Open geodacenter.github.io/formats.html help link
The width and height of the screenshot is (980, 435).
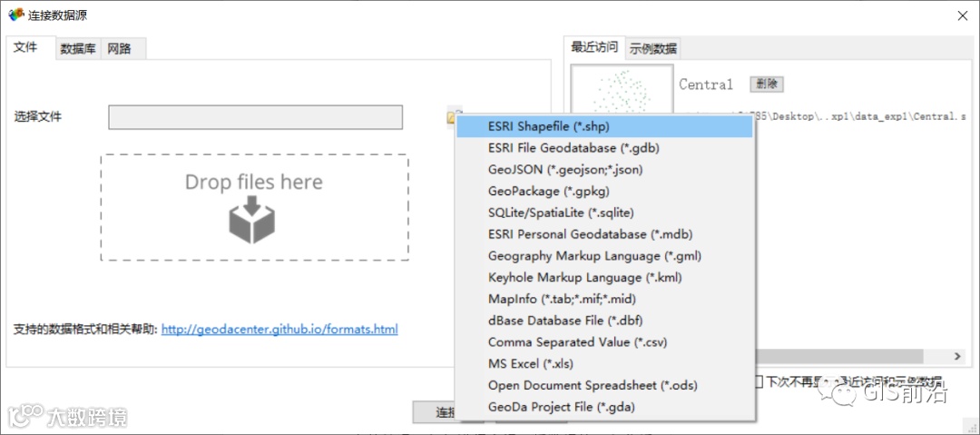[279, 330]
